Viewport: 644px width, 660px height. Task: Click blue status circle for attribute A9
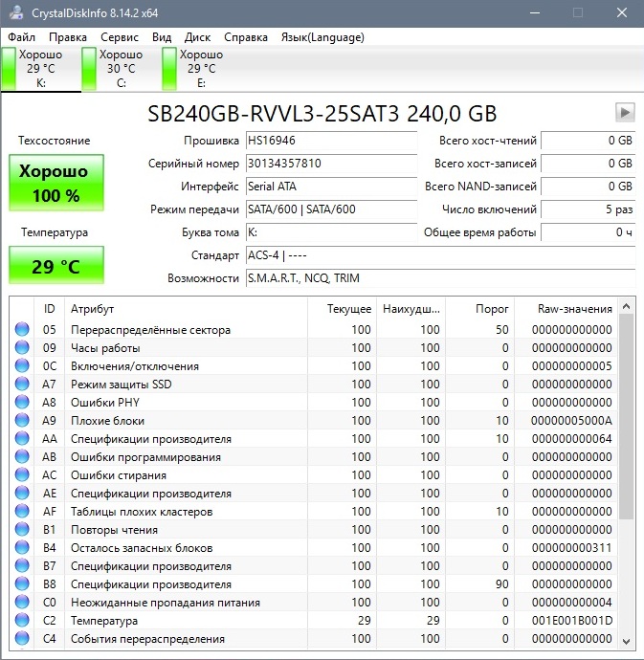point(22,421)
